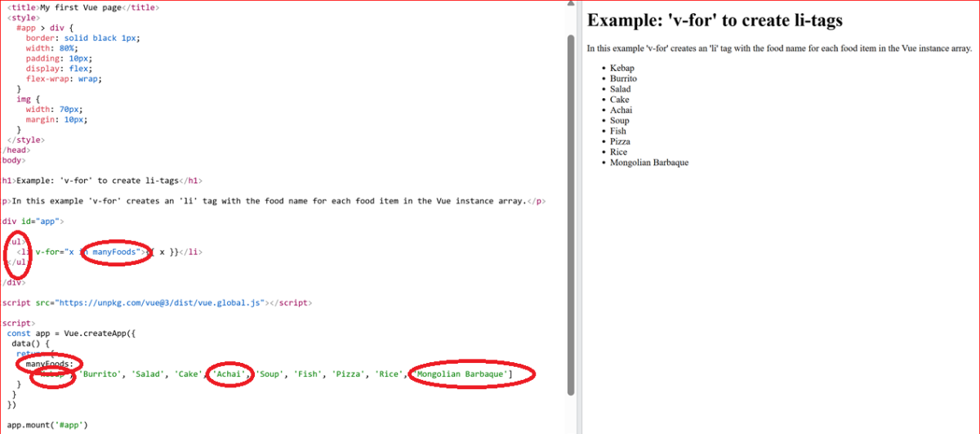
Task: Click 'Mongolian Barbaque' string in the code
Action: pos(463,374)
